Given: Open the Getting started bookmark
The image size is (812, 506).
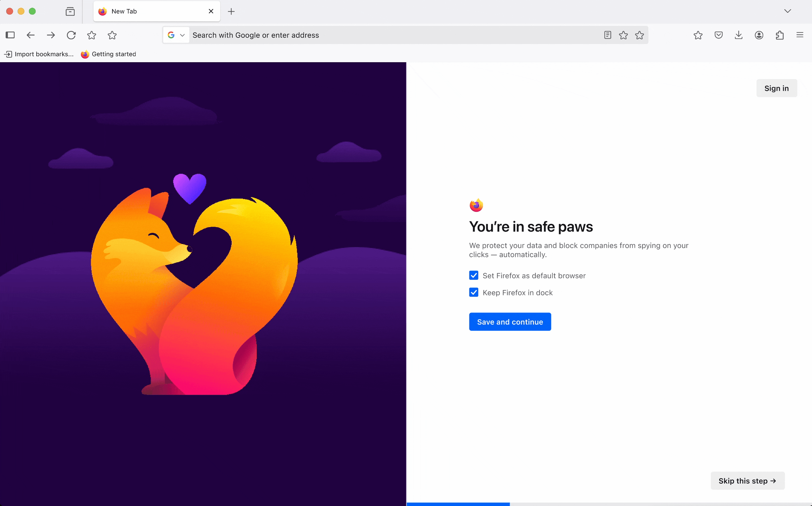Looking at the screenshot, I should (x=108, y=54).
